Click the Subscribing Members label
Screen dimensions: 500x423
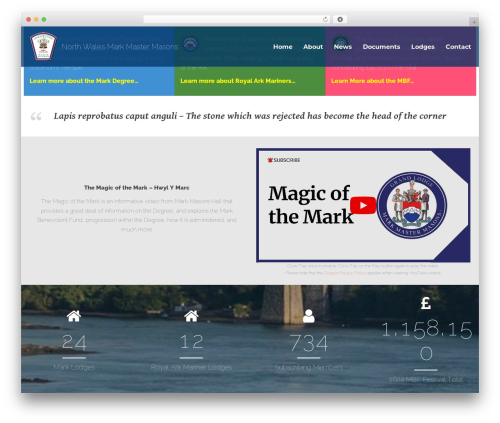(x=309, y=367)
